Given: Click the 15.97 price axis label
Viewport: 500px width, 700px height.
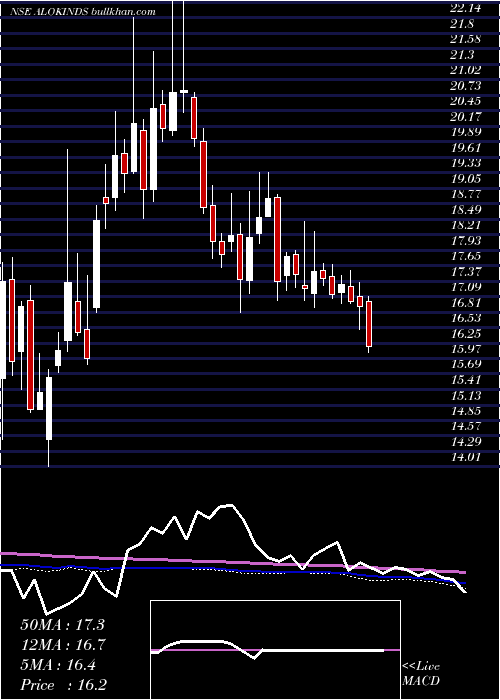Looking at the screenshot, I should pyautogui.click(x=466, y=349).
